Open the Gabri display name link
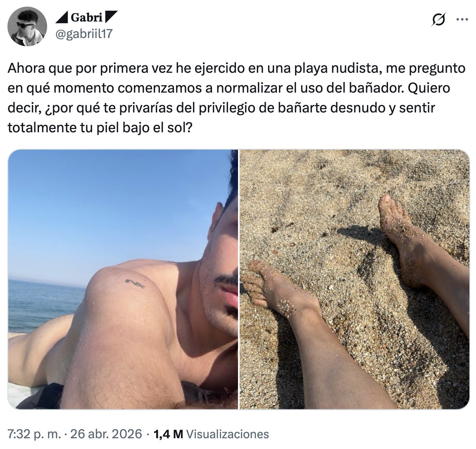The height and width of the screenshot is (449, 476). pos(86,18)
